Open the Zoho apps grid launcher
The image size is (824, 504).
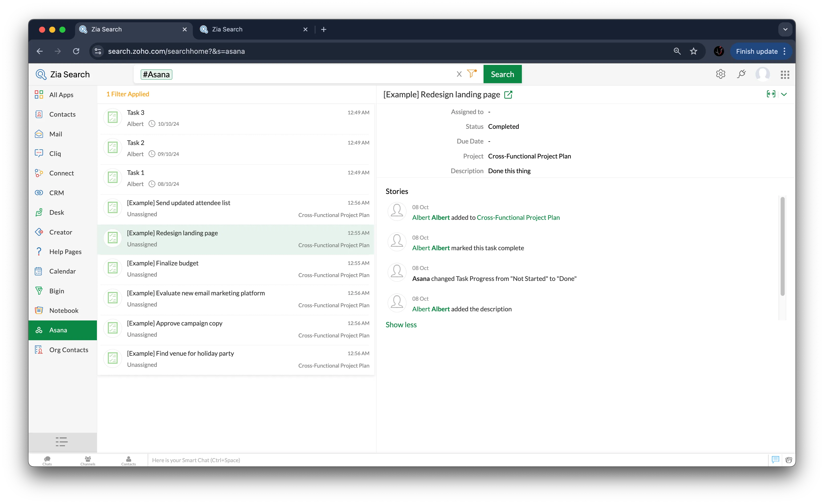784,75
